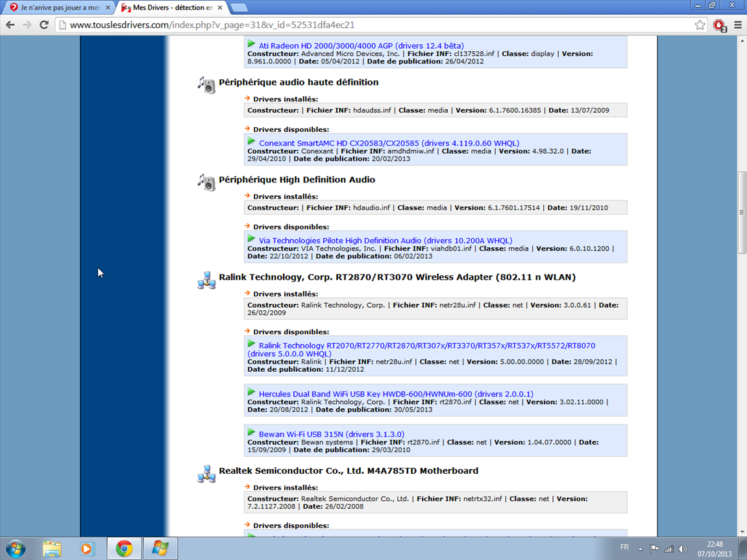Screen dimensions: 747x560
Task: Click green arrow beside Conexant SmartAMC driver
Action: pyautogui.click(x=251, y=141)
